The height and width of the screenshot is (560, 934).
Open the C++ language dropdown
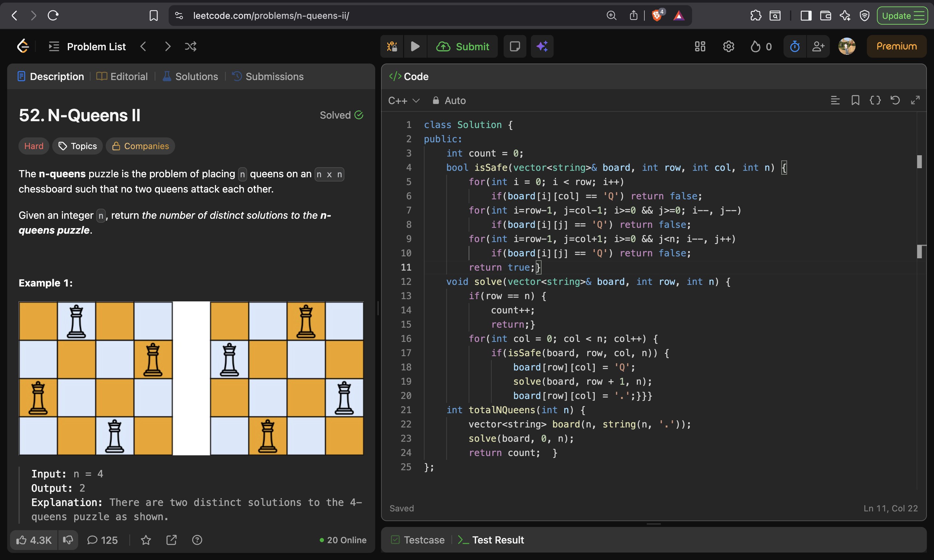click(x=403, y=101)
